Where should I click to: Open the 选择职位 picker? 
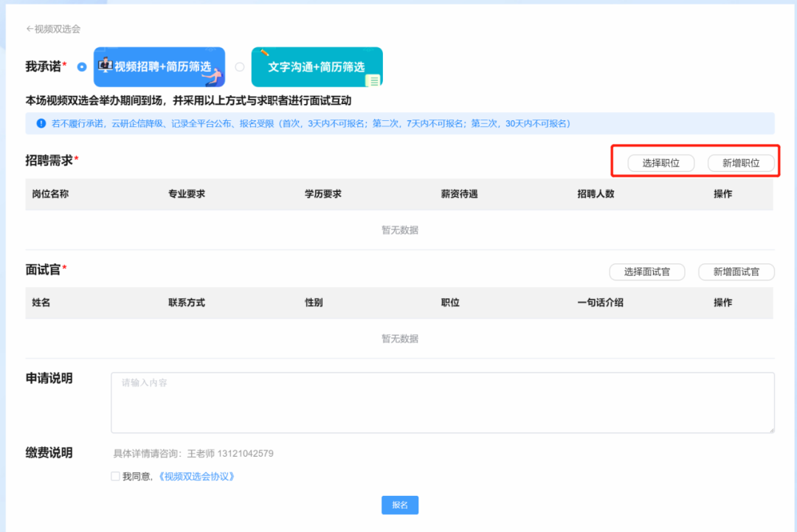[660, 163]
